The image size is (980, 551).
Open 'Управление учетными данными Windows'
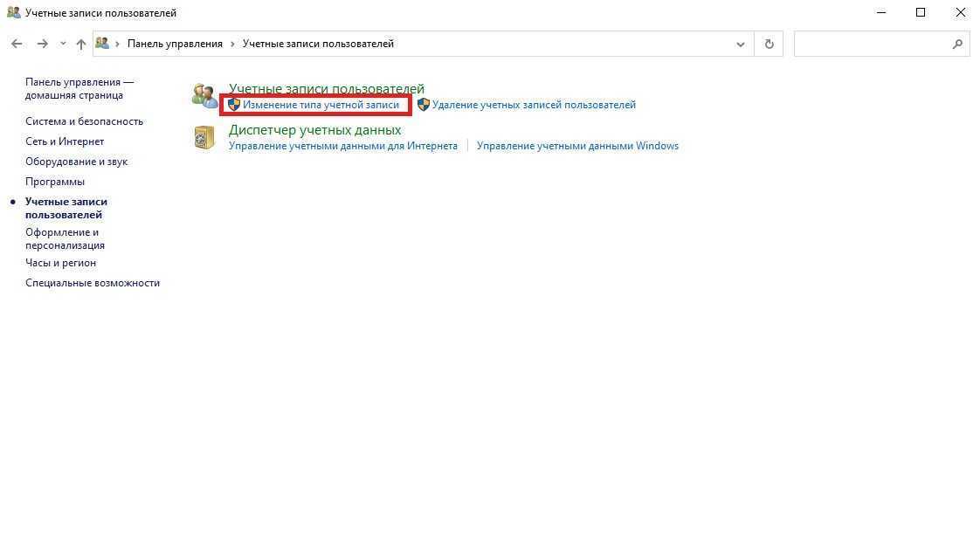pyautogui.click(x=577, y=146)
